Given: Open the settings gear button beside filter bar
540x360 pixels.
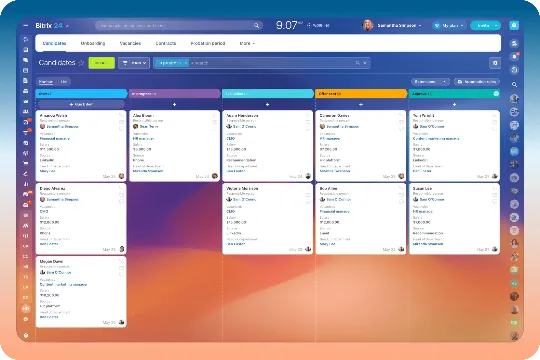Looking at the screenshot, I should tap(495, 63).
